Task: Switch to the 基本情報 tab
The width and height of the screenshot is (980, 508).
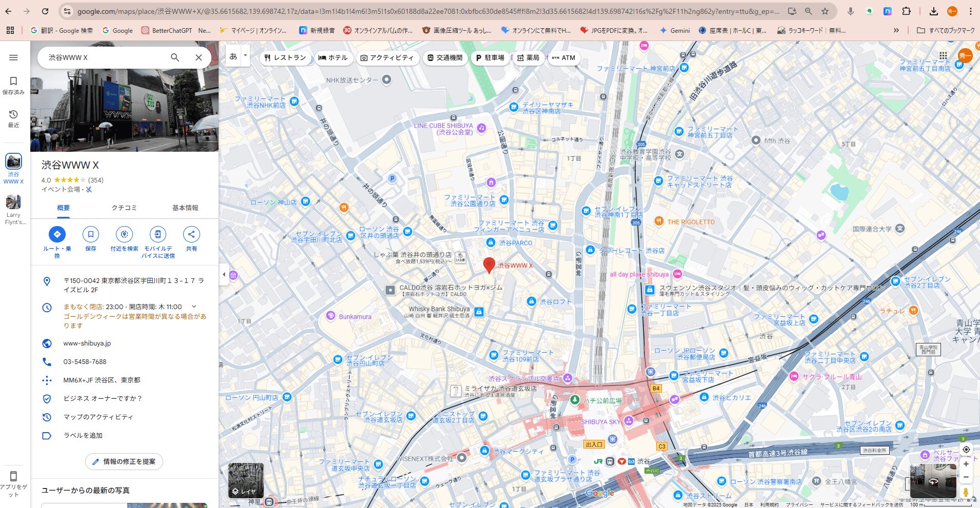Action: click(185, 208)
